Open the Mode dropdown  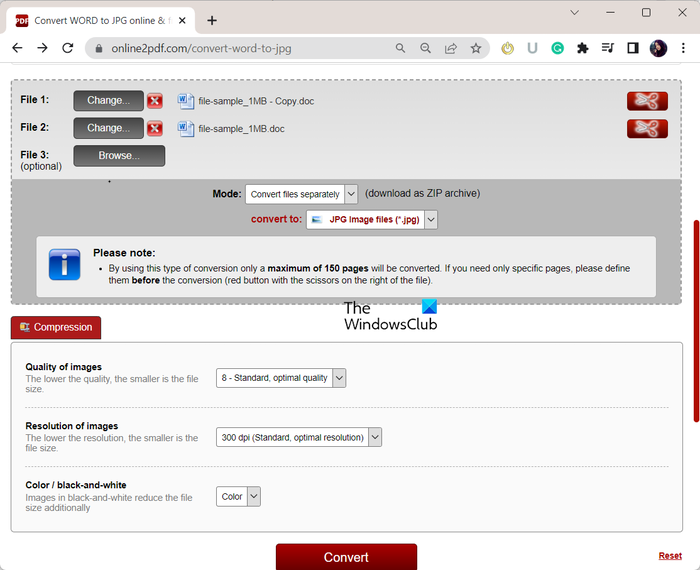[x=301, y=194]
